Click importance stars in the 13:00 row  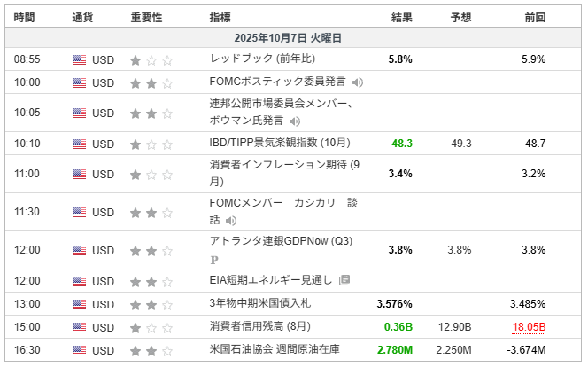point(151,304)
